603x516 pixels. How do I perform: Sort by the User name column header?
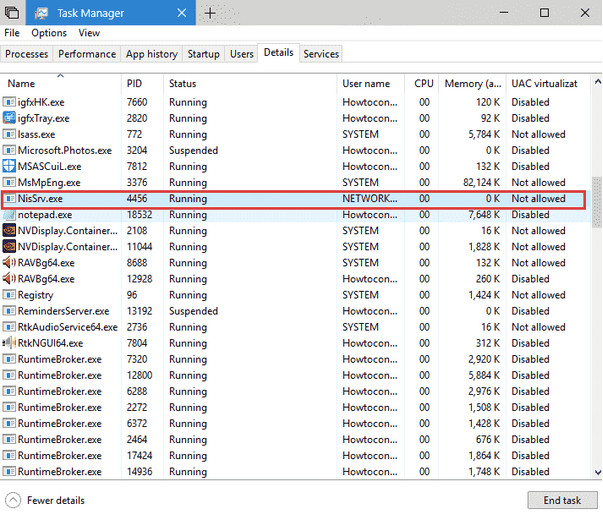pyautogui.click(x=371, y=83)
